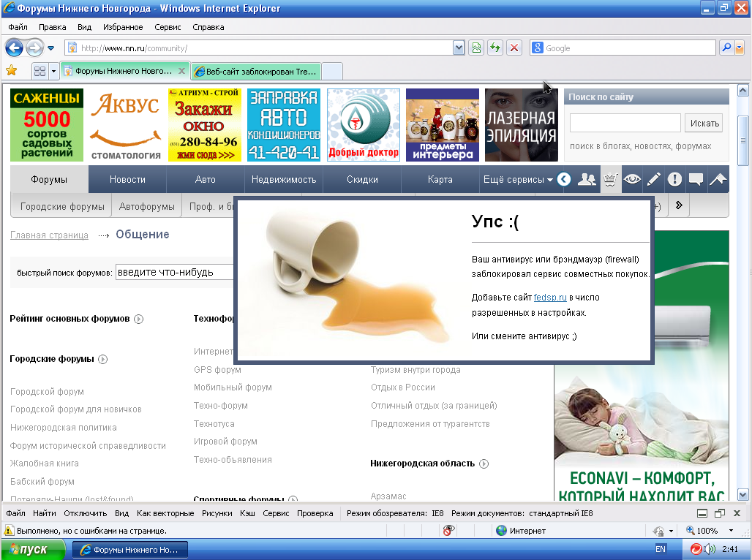
Task: Expand Городские форумы section arrow
Action: point(102,359)
